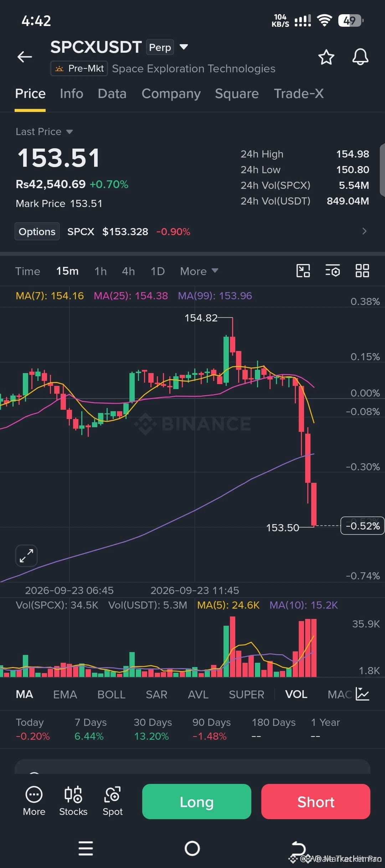
Task: Expand the chart to fullscreen
Action: tap(26, 556)
